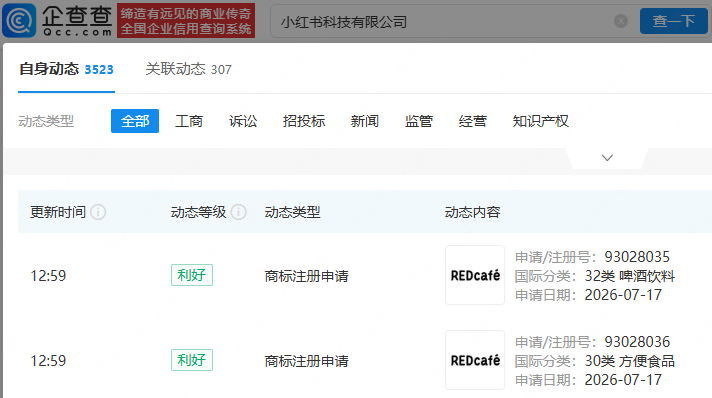Open REDcafé thumbnail for 93028036
The width and height of the screenshot is (712, 398).
tap(475, 360)
